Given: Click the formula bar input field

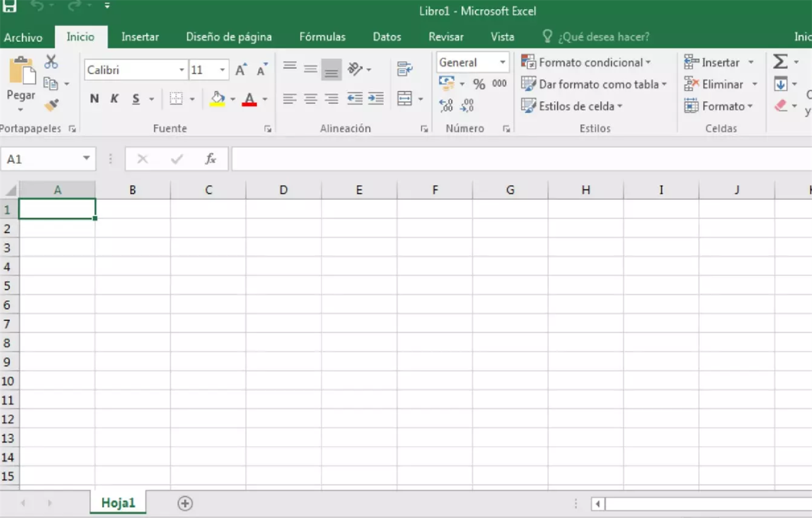Looking at the screenshot, I should 521,159.
